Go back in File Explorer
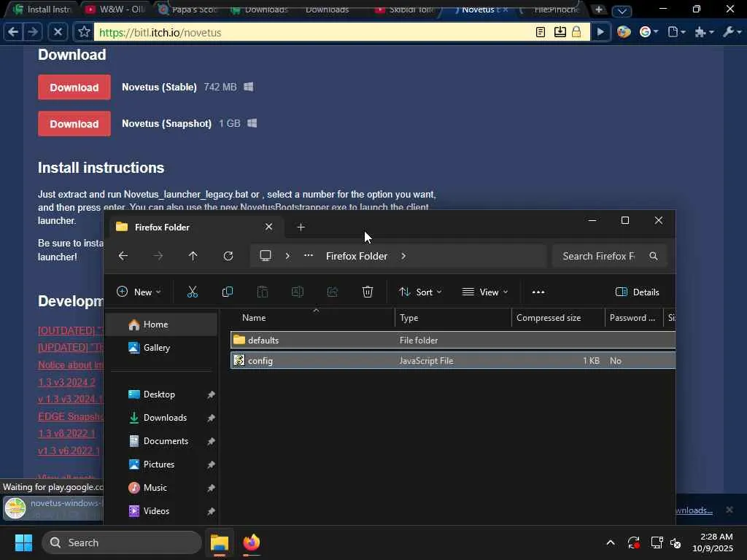747x560 pixels. pyautogui.click(x=123, y=256)
